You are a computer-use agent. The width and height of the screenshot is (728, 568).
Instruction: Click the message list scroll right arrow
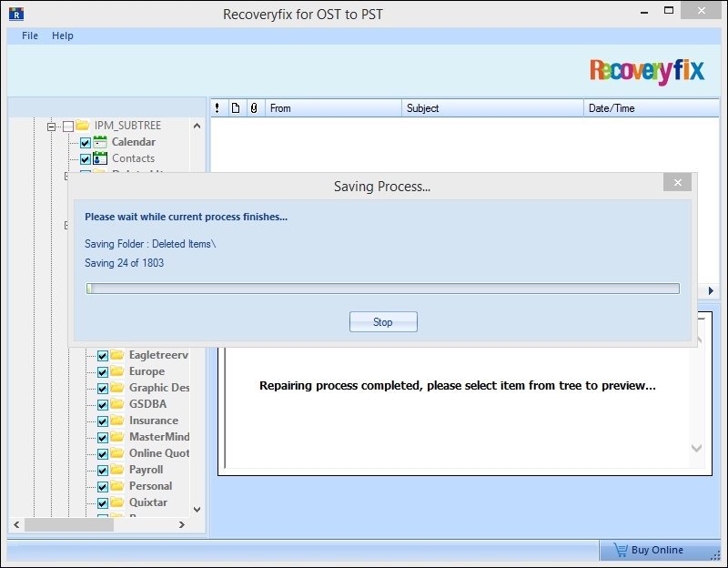711,290
